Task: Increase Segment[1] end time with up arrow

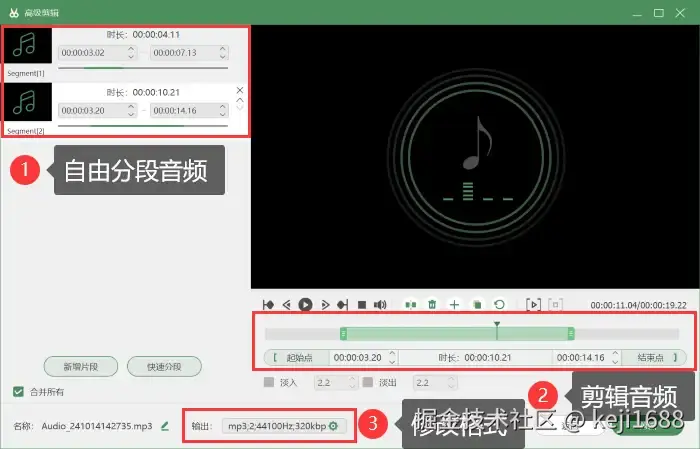Action: coord(223,49)
